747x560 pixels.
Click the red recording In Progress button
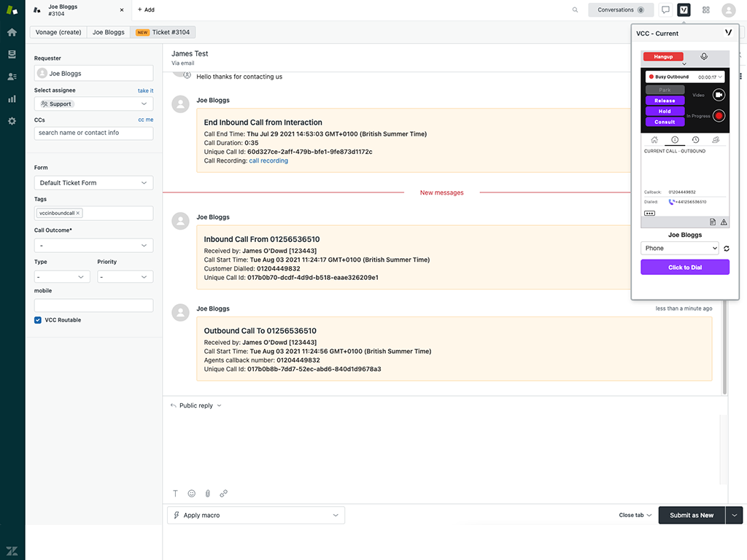pos(719,115)
